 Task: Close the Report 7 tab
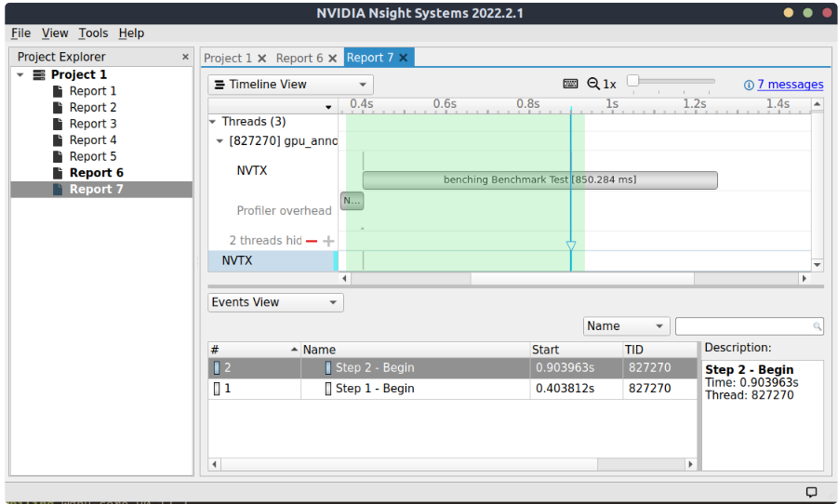(404, 58)
